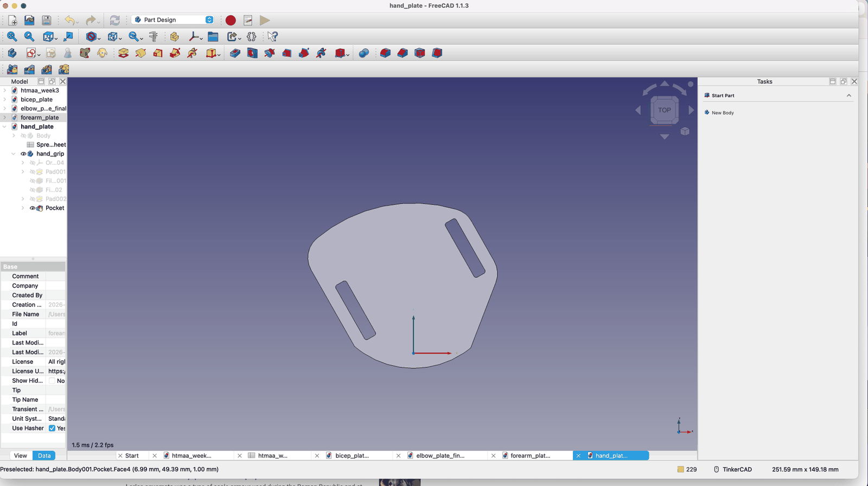Hide the Pocket feature
The height and width of the screenshot is (486, 868).
[33, 208]
